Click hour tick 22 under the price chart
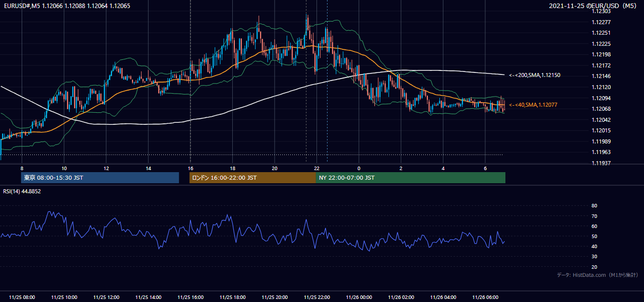 click(x=316, y=168)
